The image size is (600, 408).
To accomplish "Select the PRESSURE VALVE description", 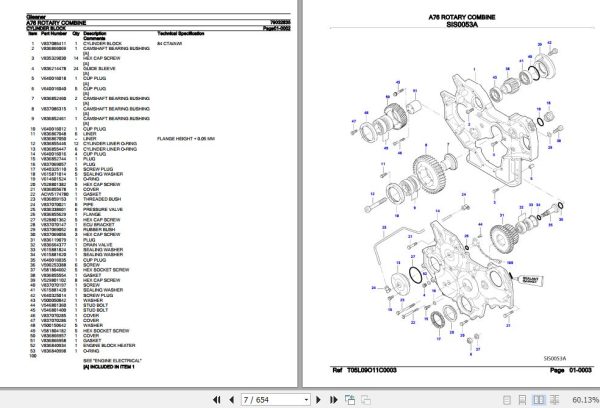I will [103, 210].
